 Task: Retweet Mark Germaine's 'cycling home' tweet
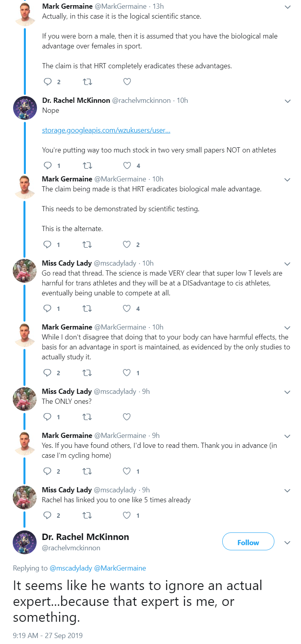click(87, 471)
